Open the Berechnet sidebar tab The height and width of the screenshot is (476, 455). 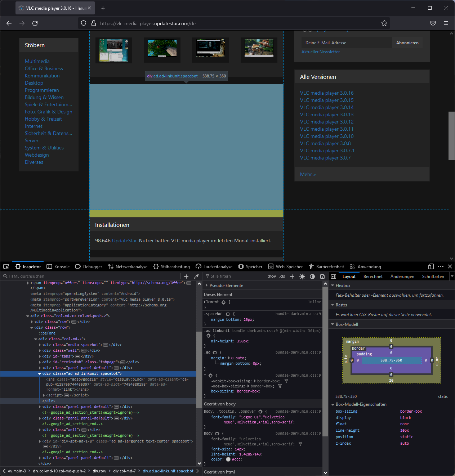[373, 277]
